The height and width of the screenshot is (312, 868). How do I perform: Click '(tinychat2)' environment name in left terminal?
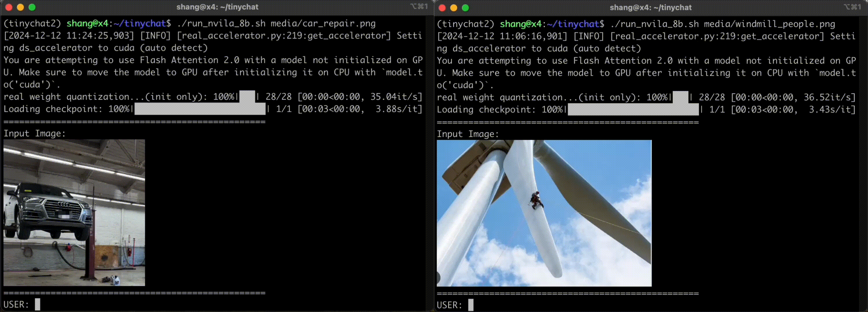[32, 24]
